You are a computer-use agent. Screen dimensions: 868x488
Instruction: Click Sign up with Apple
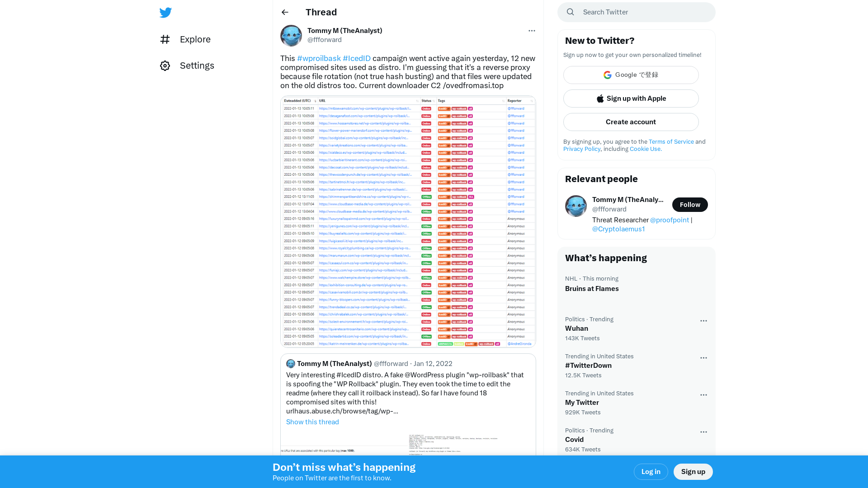point(631,99)
